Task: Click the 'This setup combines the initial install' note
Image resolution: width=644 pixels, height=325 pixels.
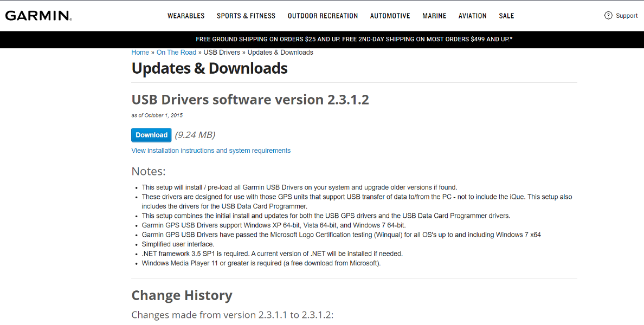Action: pos(326,216)
